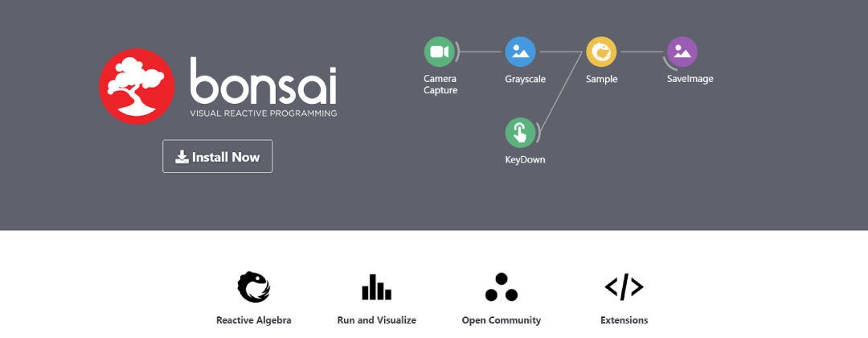Click the Run and Visualize bar chart icon
This screenshot has width=868, height=338.
[376, 286]
